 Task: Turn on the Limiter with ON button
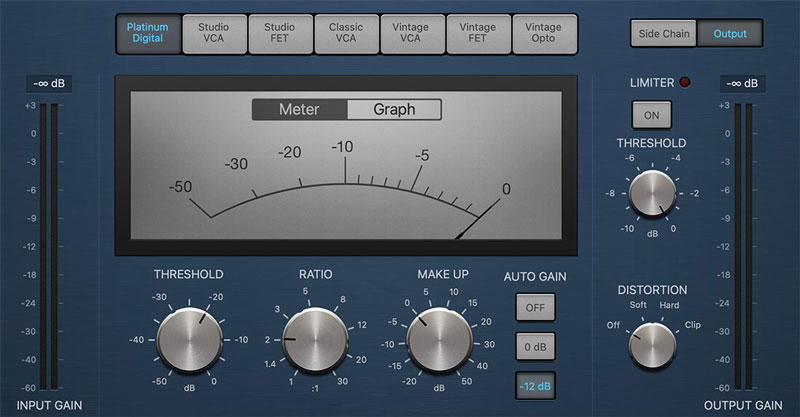pyautogui.click(x=651, y=115)
